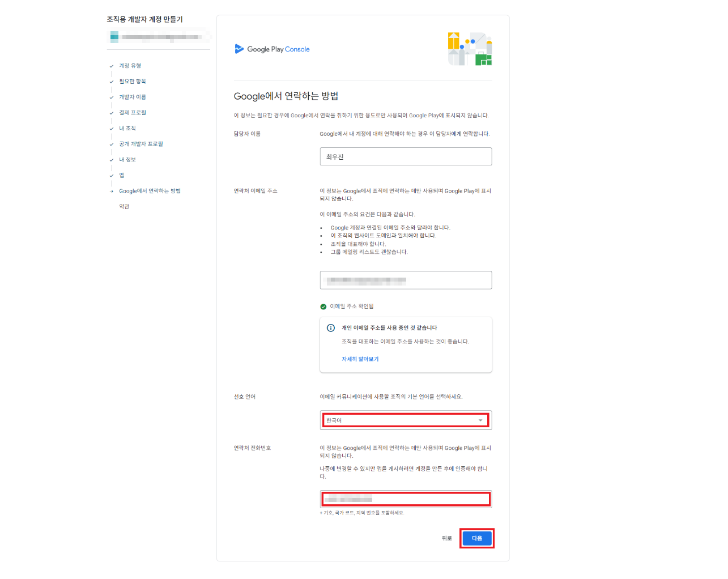
Task: Click the contact phone number field
Action: [x=406, y=499]
